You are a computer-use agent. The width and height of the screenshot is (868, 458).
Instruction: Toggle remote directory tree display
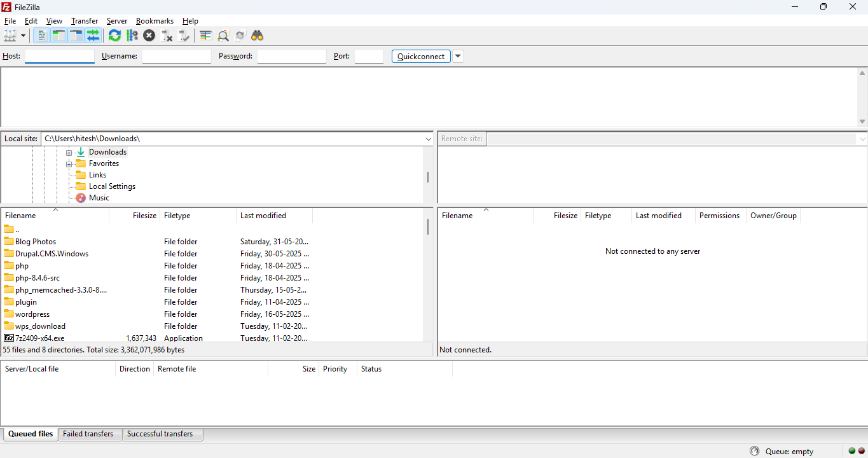click(x=76, y=36)
